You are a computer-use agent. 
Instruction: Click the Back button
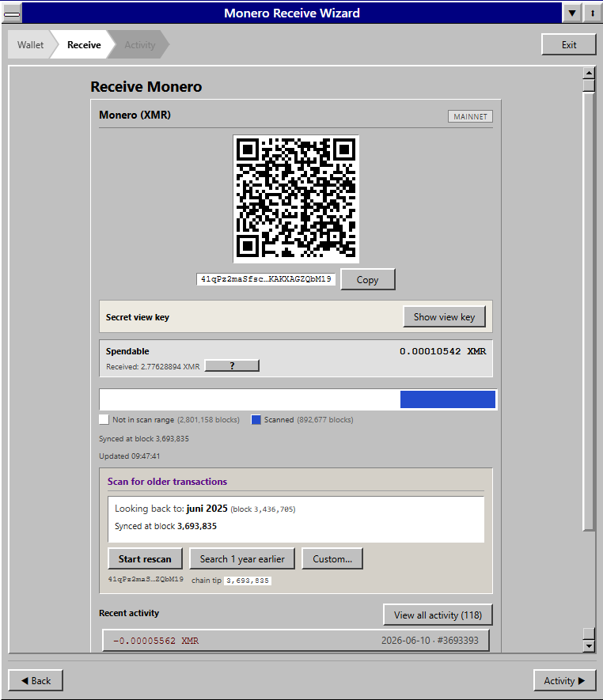pos(36,680)
